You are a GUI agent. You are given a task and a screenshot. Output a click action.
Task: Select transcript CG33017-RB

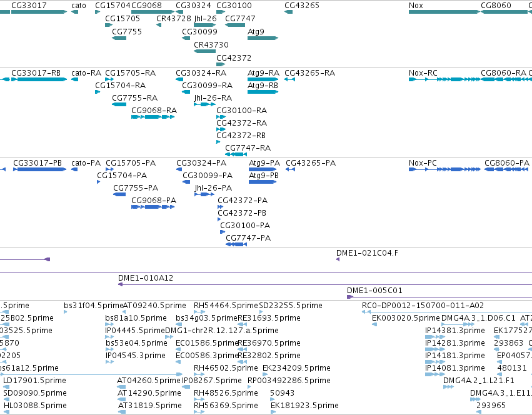click(x=39, y=79)
